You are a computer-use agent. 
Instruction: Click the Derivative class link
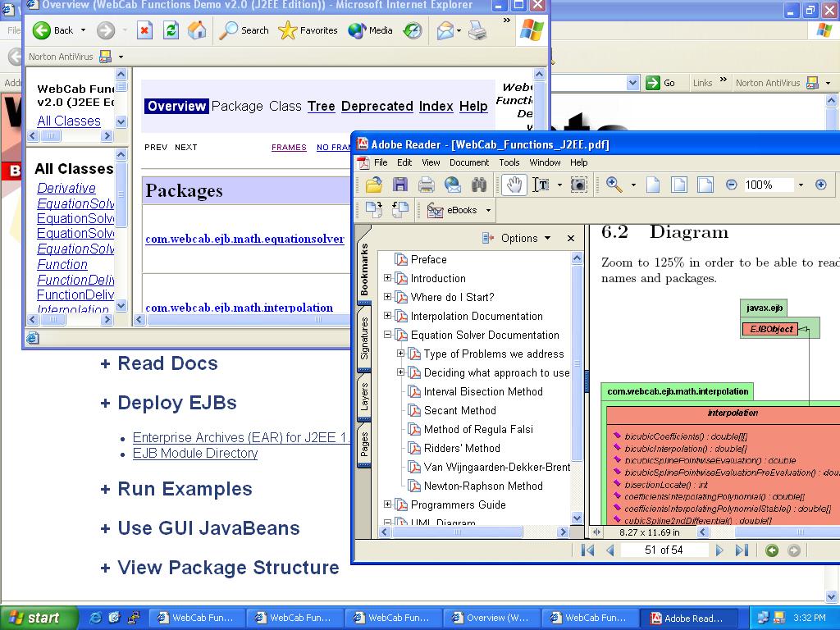66,188
